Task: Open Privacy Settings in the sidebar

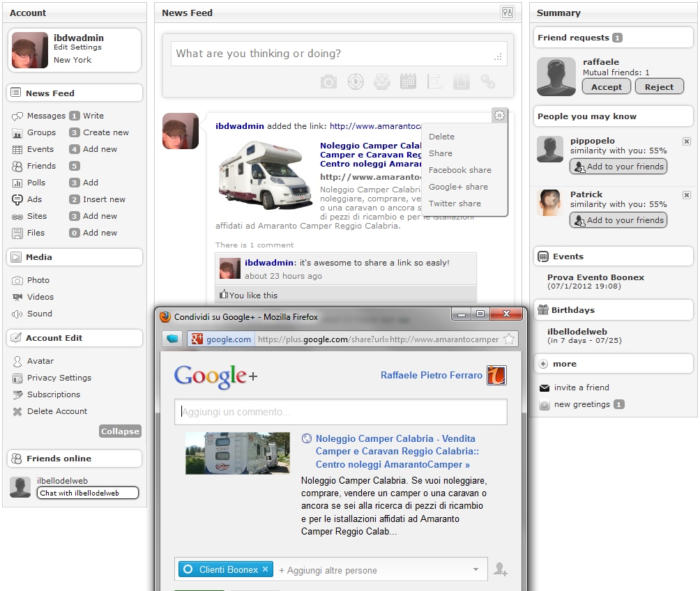Action: tap(59, 378)
